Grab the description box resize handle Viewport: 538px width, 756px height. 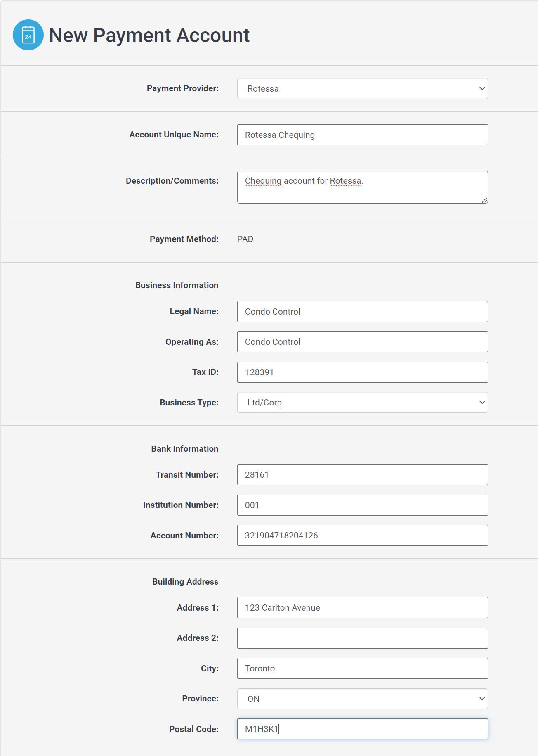click(x=484, y=200)
